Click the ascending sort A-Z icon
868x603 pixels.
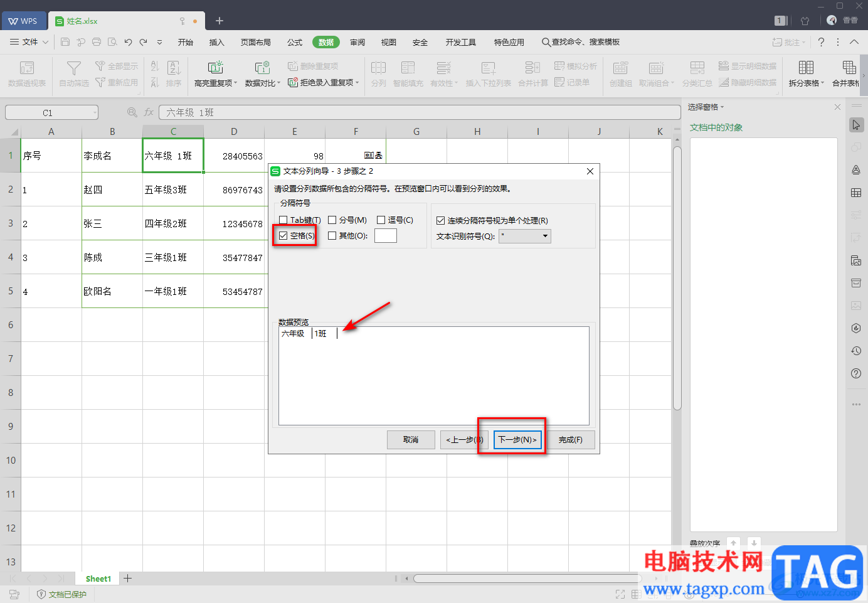(x=155, y=66)
